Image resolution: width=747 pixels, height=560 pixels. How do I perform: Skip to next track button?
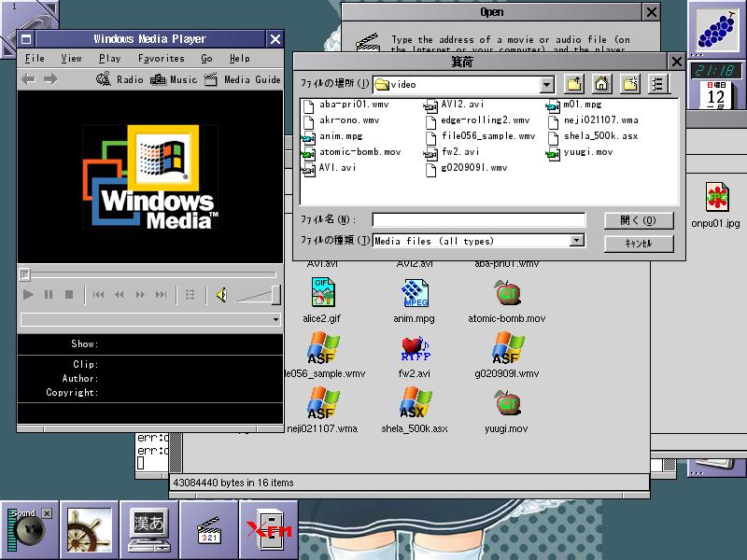pos(162,295)
